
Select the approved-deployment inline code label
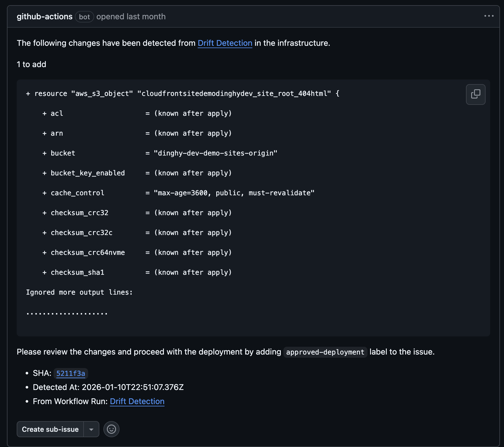pyautogui.click(x=325, y=352)
